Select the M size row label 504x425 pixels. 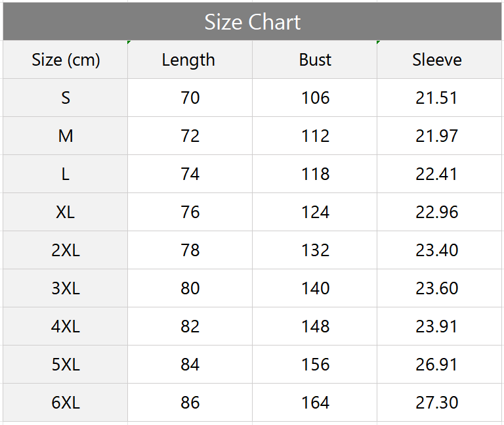[66, 136]
